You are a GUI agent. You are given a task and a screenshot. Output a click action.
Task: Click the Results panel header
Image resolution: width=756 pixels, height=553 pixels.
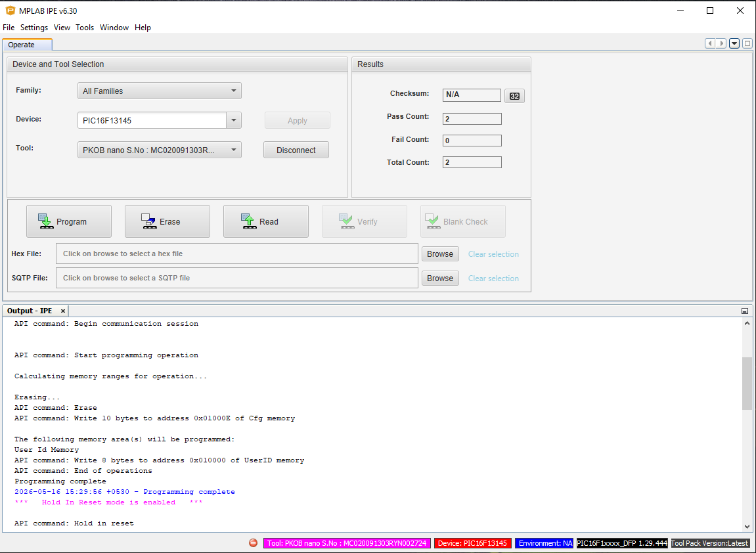pos(441,64)
